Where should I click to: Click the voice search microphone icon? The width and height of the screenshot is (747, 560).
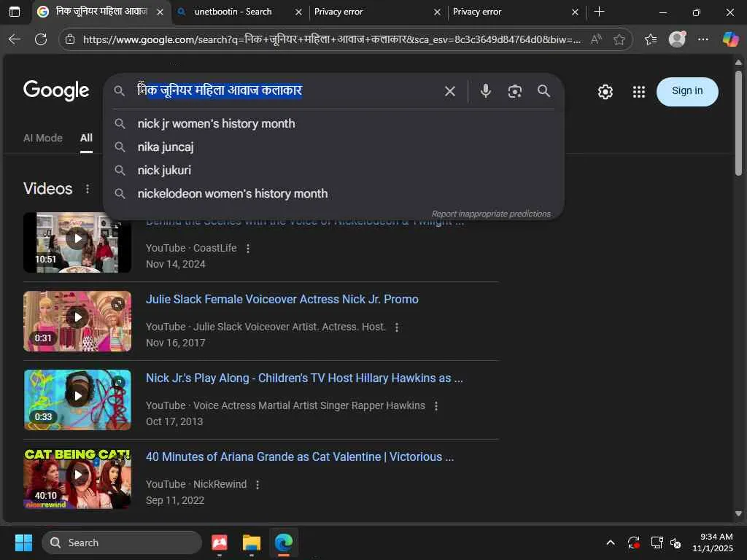485,91
